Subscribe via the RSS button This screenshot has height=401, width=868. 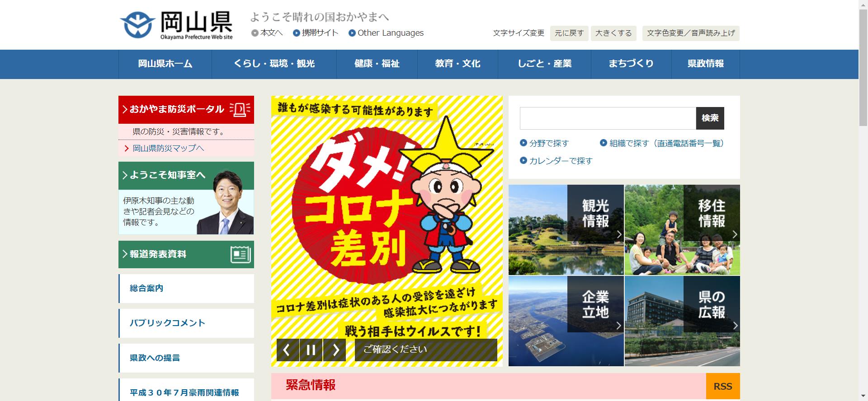coord(723,386)
